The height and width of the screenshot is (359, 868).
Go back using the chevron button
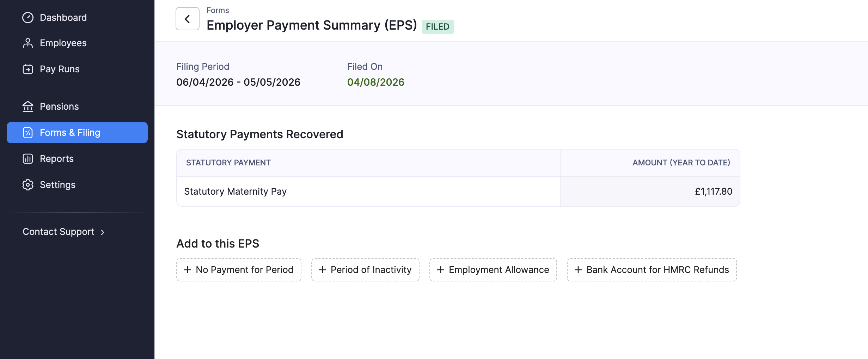pyautogui.click(x=188, y=19)
